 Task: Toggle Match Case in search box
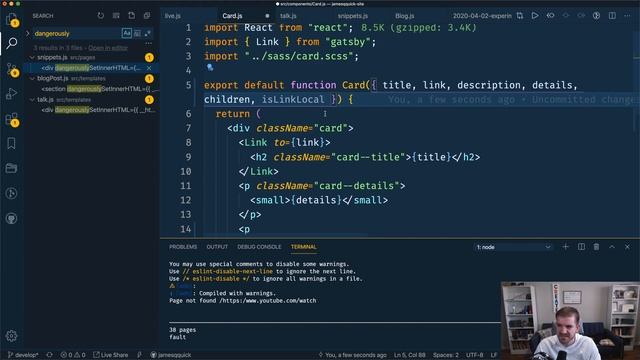coord(127,33)
